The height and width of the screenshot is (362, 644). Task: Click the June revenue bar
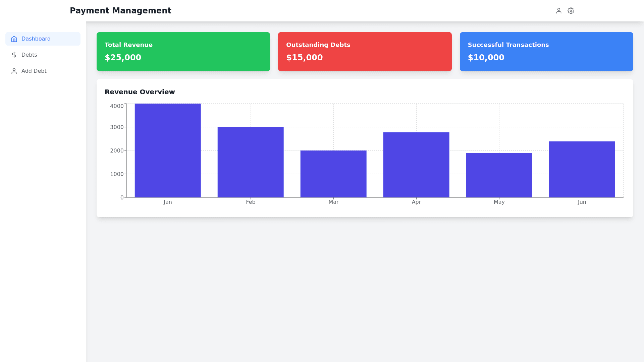click(582, 169)
